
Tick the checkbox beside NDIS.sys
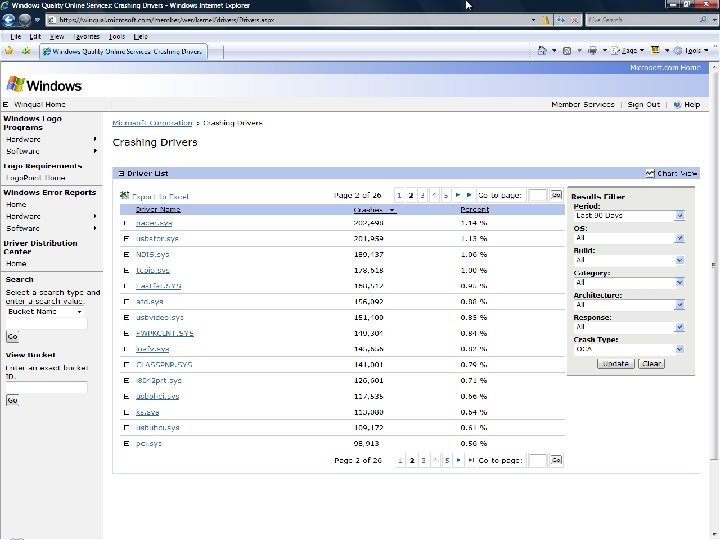tap(125, 254)
